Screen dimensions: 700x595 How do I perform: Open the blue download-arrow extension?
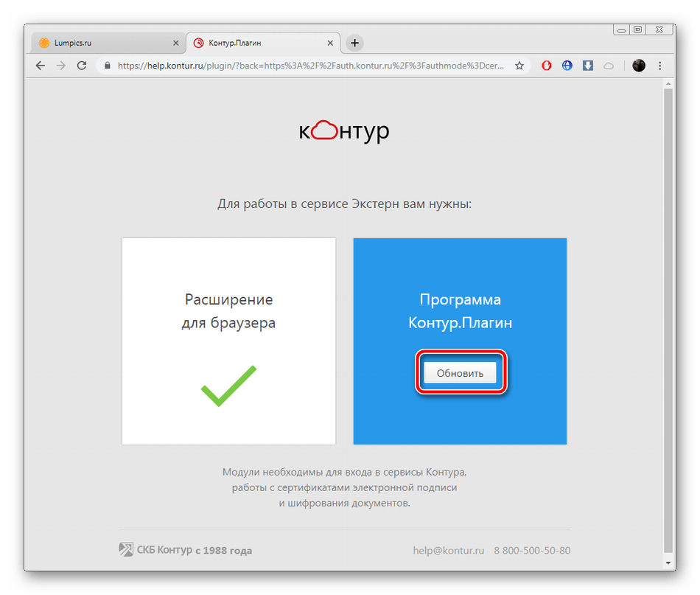pos(588,66)
